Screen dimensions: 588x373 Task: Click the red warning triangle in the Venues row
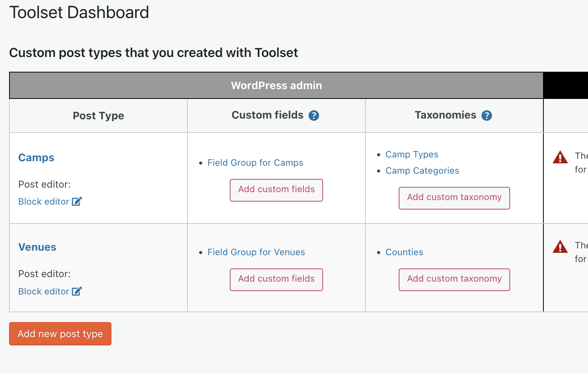[560, 247]
